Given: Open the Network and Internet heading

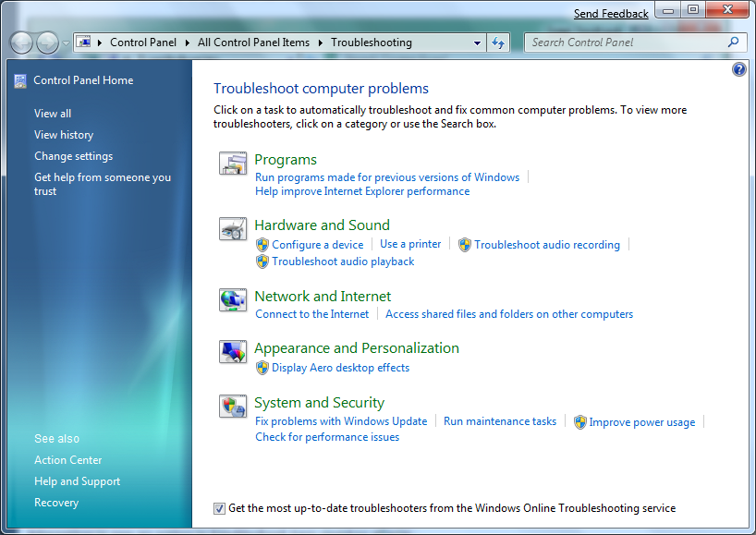Looking at the screenshot, I should click(x=323, y=296).
